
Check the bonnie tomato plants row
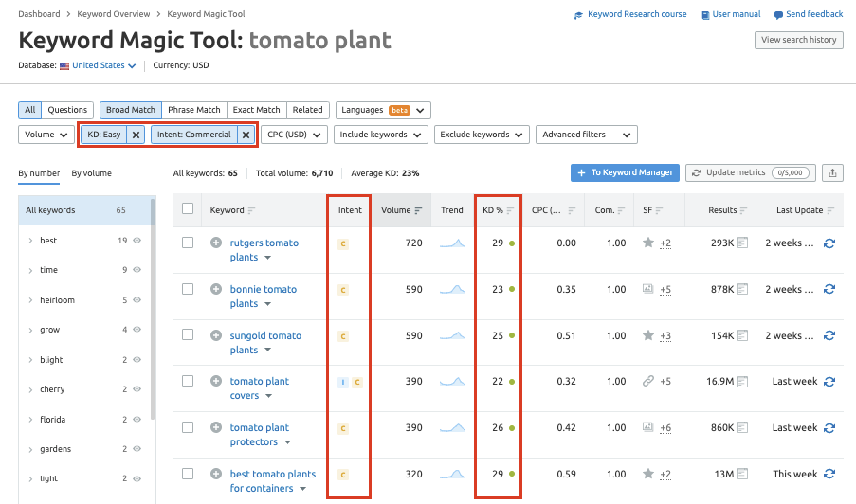click(188, 289)
